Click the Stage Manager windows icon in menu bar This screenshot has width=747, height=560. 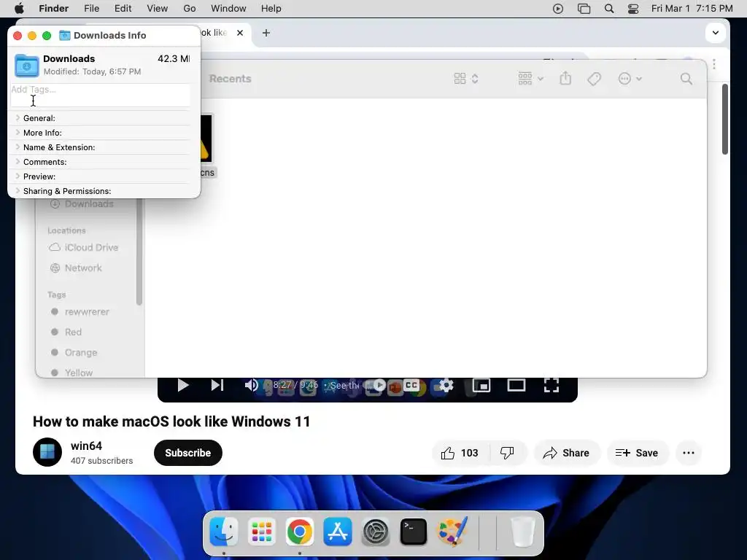(584, 9)
